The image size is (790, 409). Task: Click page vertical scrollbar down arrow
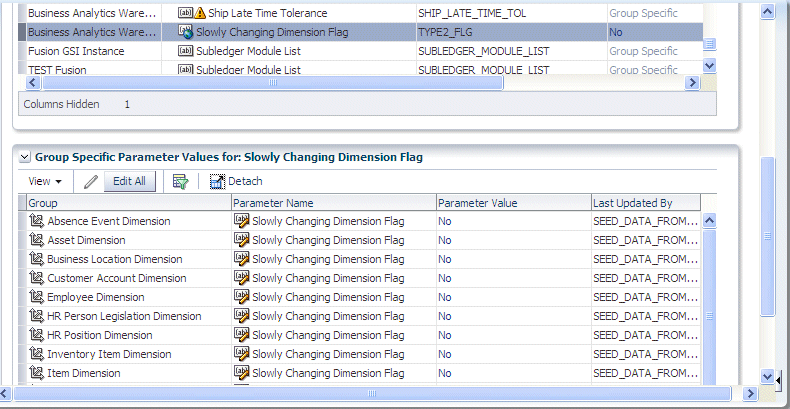coord(767,376)
